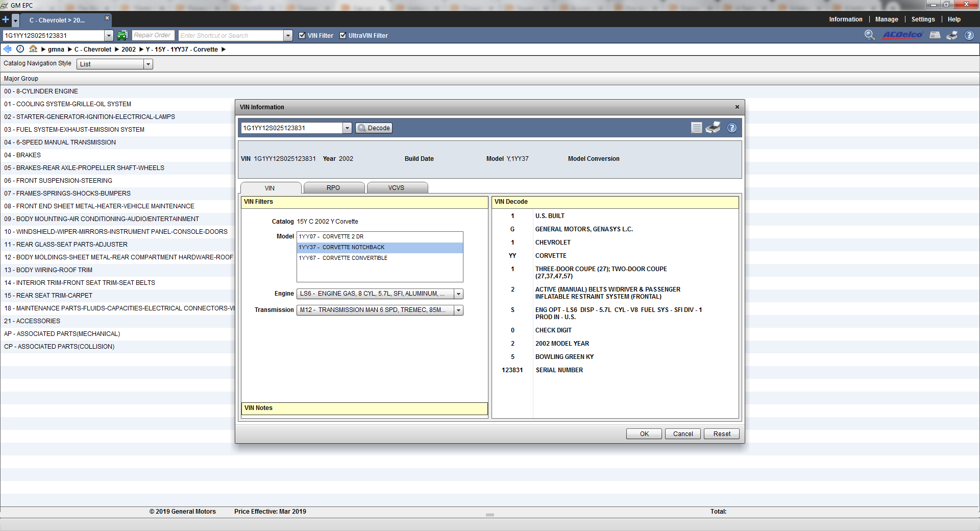Expand the arrow after Corvette breadcrumb
The height and width of the screenshot is (531, 980).
click(x=224, y=50)
